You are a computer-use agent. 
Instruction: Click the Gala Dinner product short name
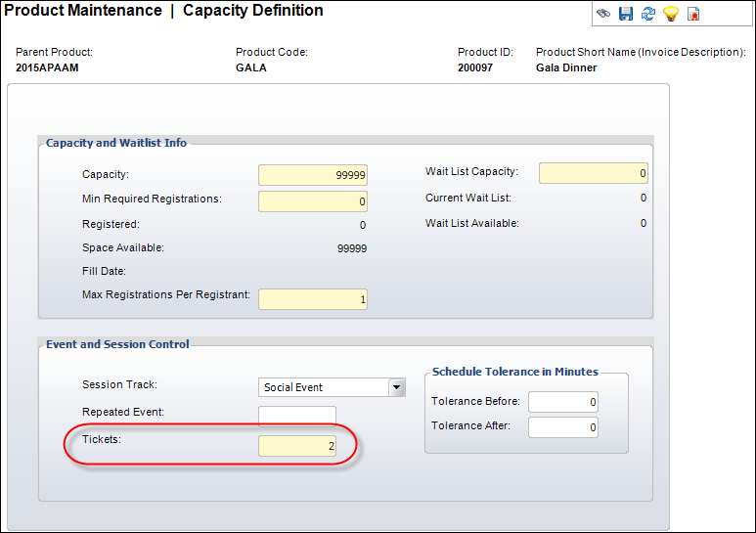click(x=566, y=67)
